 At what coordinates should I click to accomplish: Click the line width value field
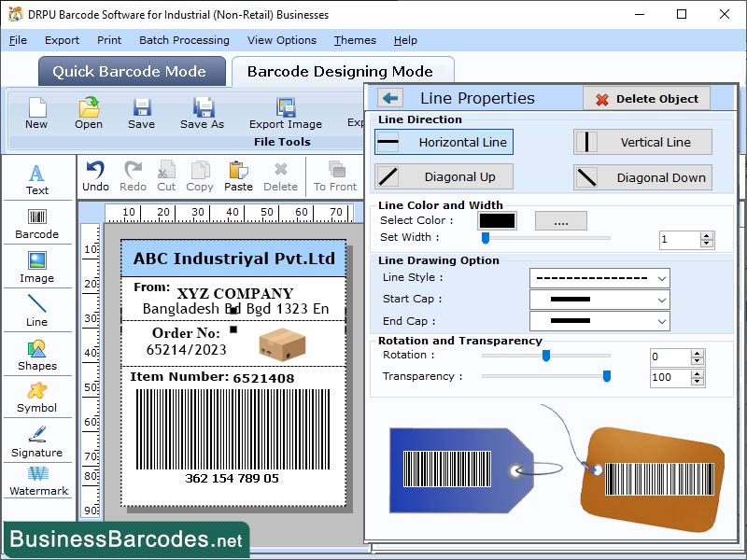pos(680,240)
